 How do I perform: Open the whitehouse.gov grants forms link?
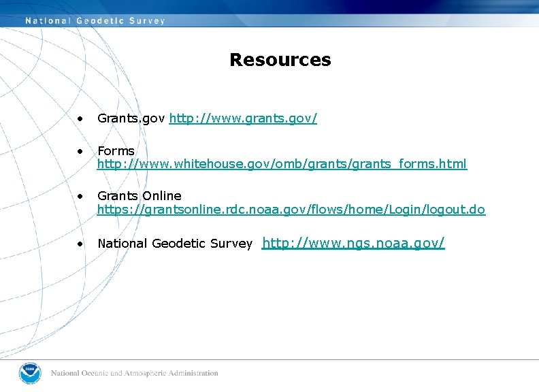pyautogui.click(x=282, y=164)
